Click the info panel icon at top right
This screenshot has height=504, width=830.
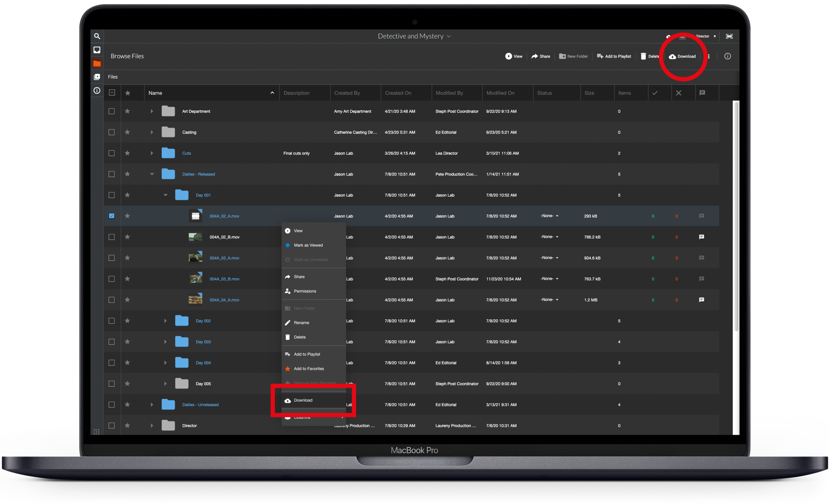pos(727,56)
